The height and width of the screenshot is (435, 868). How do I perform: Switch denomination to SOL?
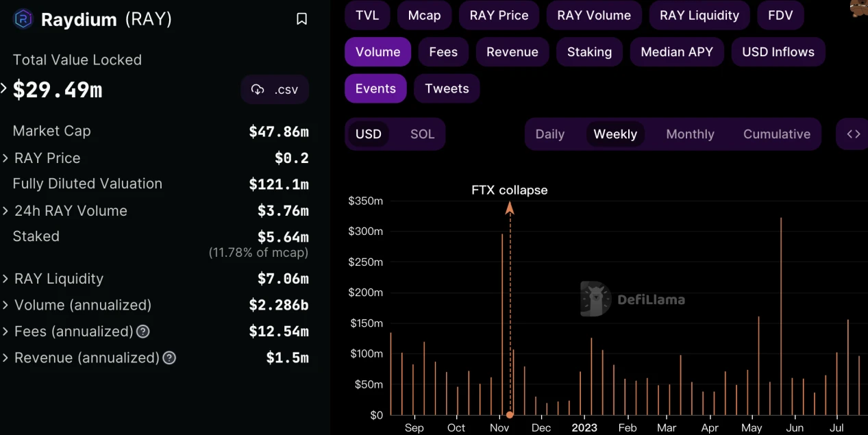[422, 134]
